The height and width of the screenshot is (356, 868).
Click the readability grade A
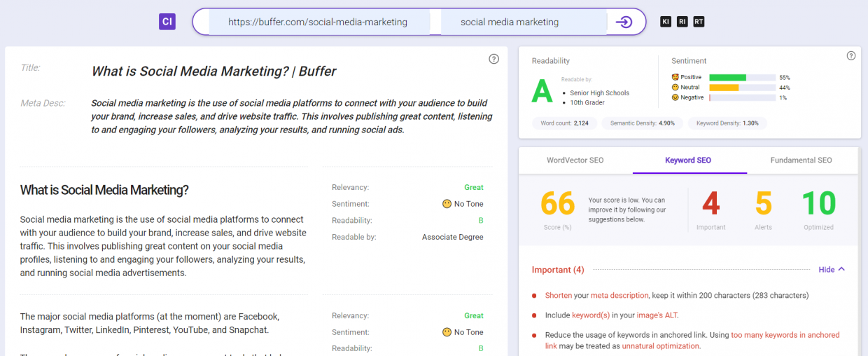[x=542, y=91]
